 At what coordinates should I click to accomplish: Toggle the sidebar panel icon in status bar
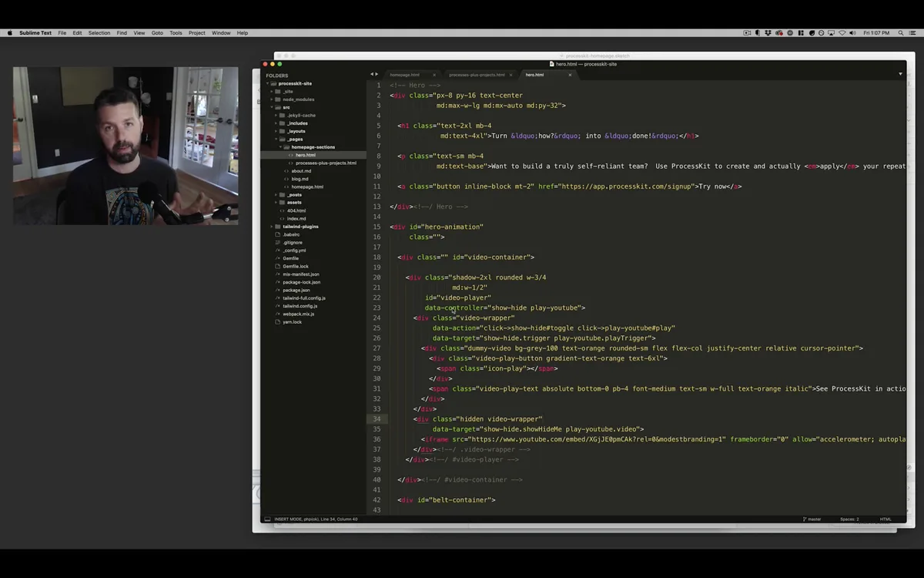pyautogui.click(x=267, y=519)
